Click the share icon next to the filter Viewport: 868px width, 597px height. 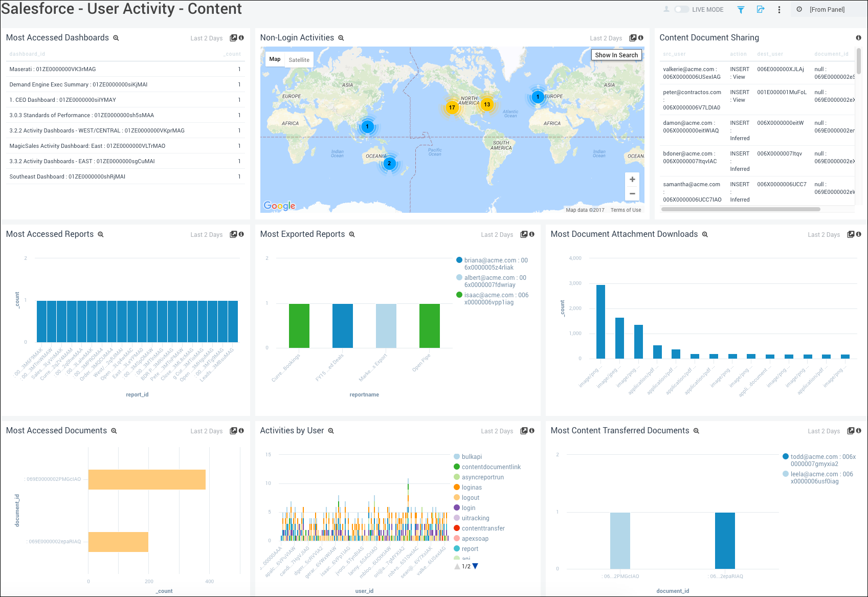(x=761, y=9)
